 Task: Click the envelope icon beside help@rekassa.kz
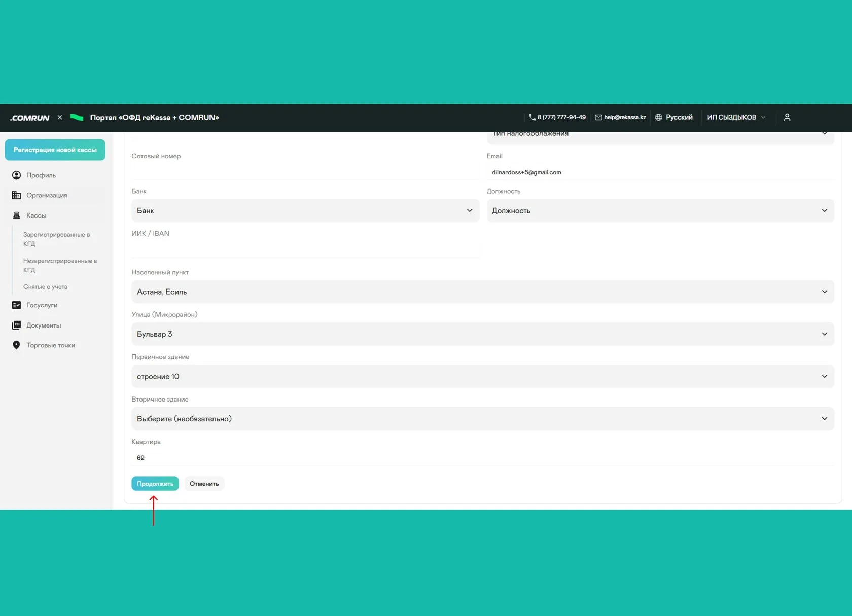coord(598,117)
